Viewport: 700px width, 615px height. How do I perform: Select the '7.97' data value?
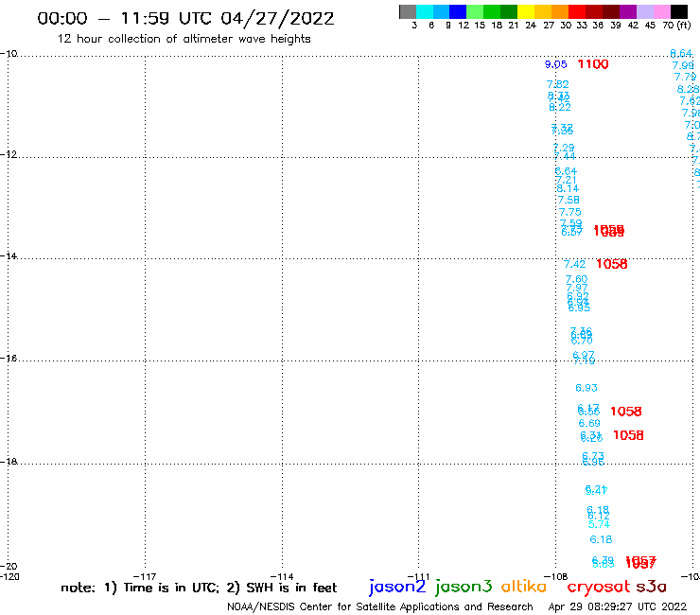[x=577, y=288]
